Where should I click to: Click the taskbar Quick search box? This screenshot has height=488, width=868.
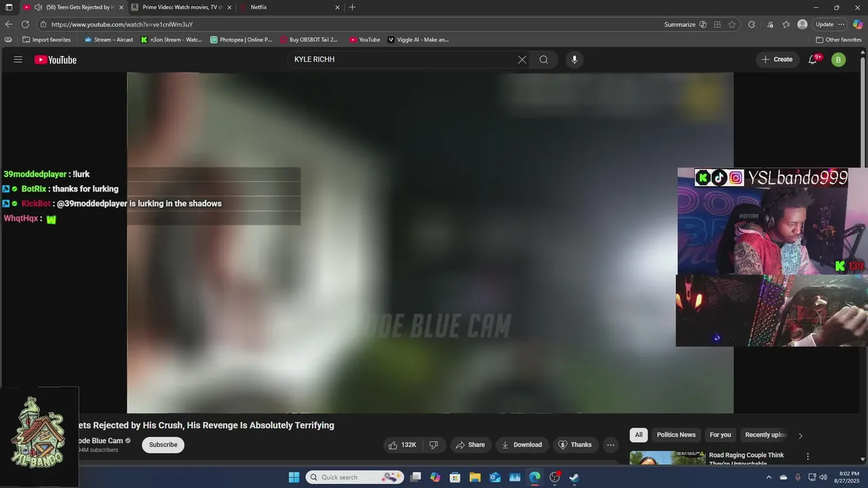pos(355,477)
